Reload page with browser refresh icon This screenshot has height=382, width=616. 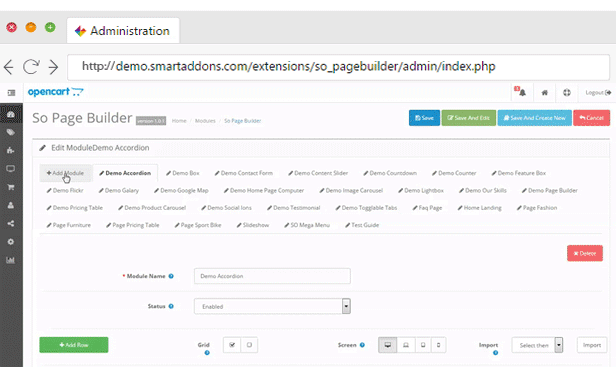(x=31, y=66)
